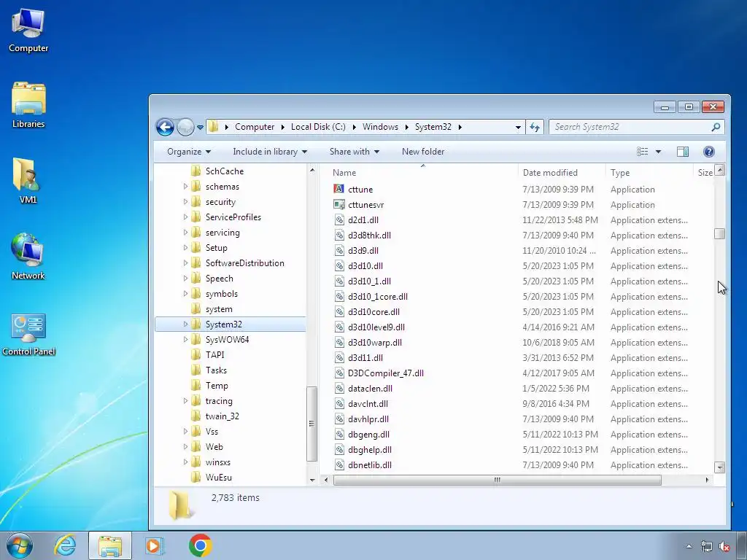The image size is (747, 560).
Task: Open the Start menu orb
Action: point(19,545)
